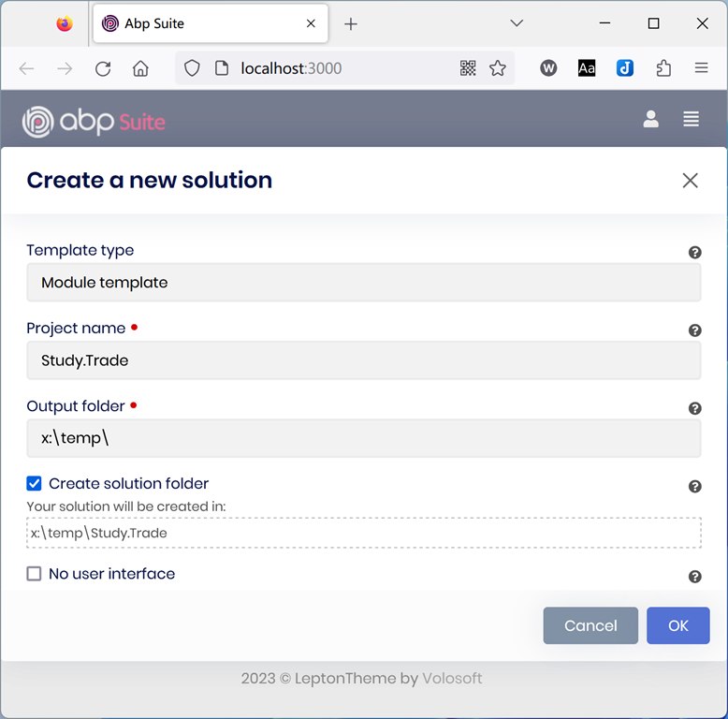Expand the Firefox tab list chevron

pyautogui.click(x=516, y=23)
